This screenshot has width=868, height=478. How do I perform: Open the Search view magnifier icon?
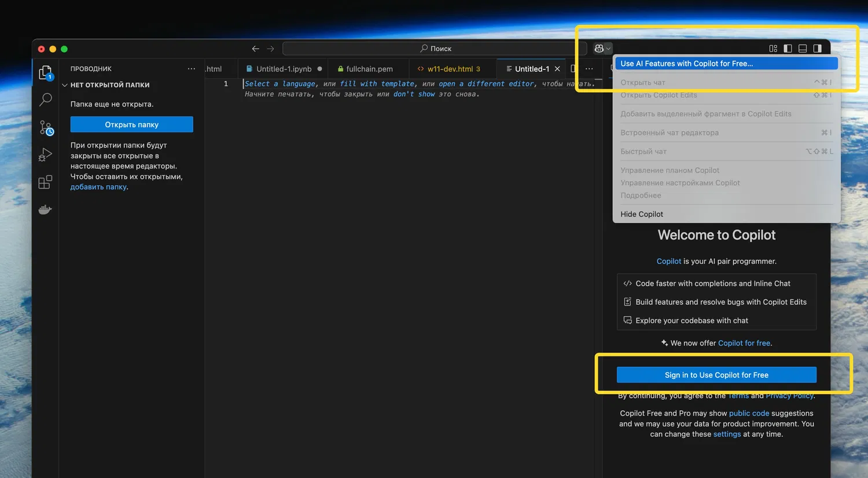pyautogui.click(x=45, y=100)
